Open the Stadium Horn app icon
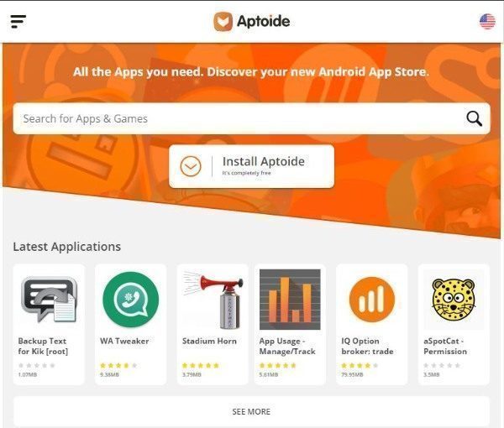 213,300
